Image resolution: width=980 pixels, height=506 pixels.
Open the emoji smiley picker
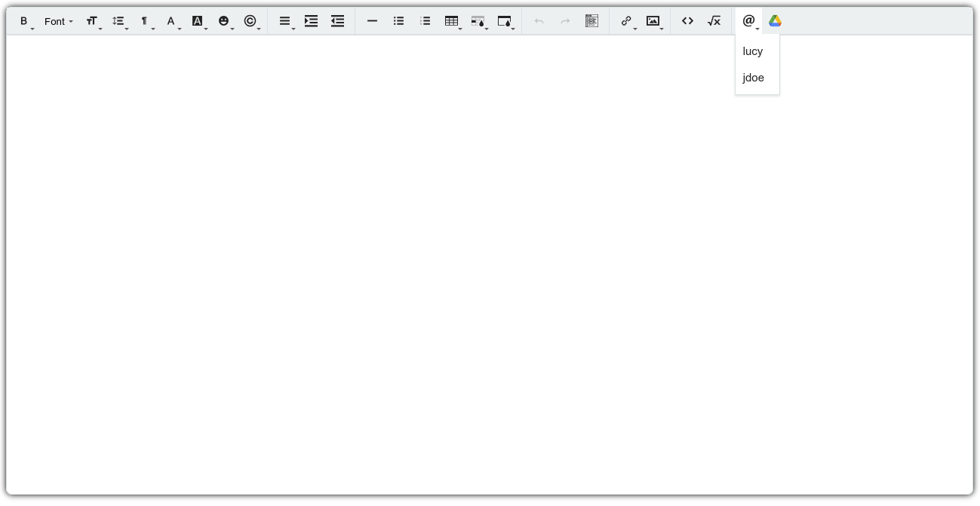pyautogui.click(x=225, y=21)
